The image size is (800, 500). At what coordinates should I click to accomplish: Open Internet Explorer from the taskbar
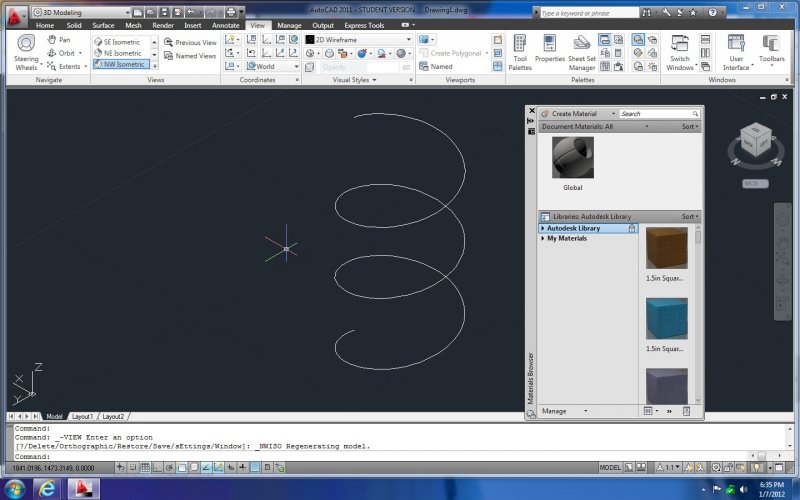(x=47, y=488)
